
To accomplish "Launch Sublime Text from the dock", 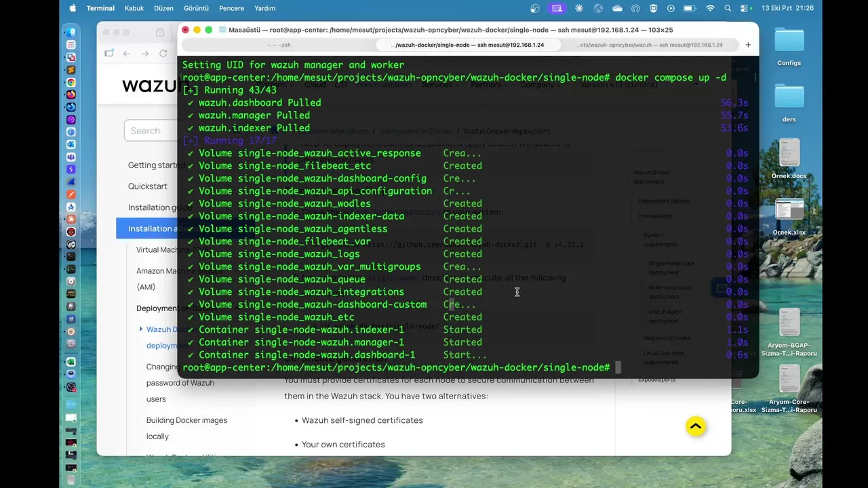I will (x=71, y=70).
